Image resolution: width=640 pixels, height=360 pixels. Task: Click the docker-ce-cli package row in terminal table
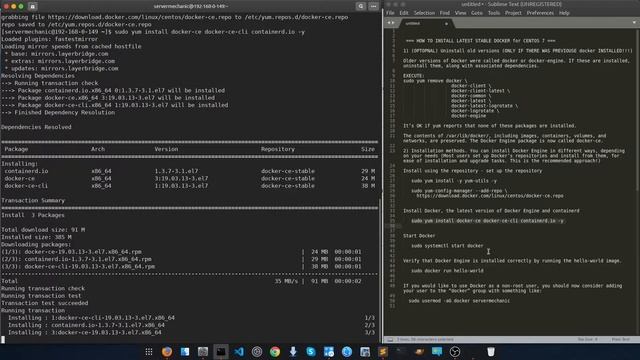pyautogui.click(x=190, y=186)
